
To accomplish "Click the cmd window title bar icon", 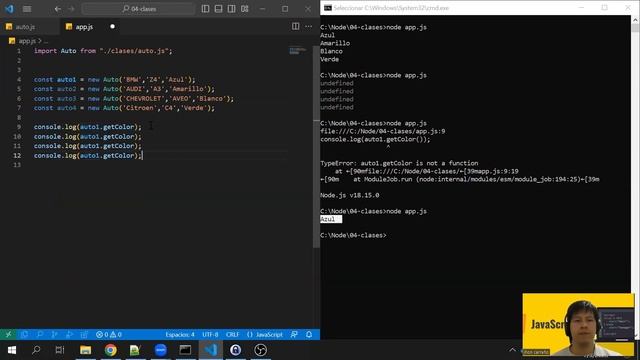I will point(328,8).
